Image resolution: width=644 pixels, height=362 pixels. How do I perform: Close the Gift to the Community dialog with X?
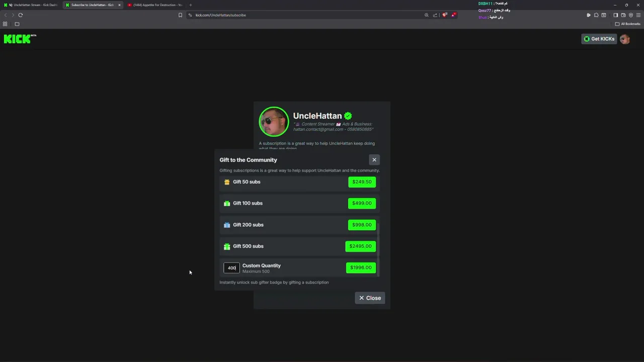(x=374, y=160)
